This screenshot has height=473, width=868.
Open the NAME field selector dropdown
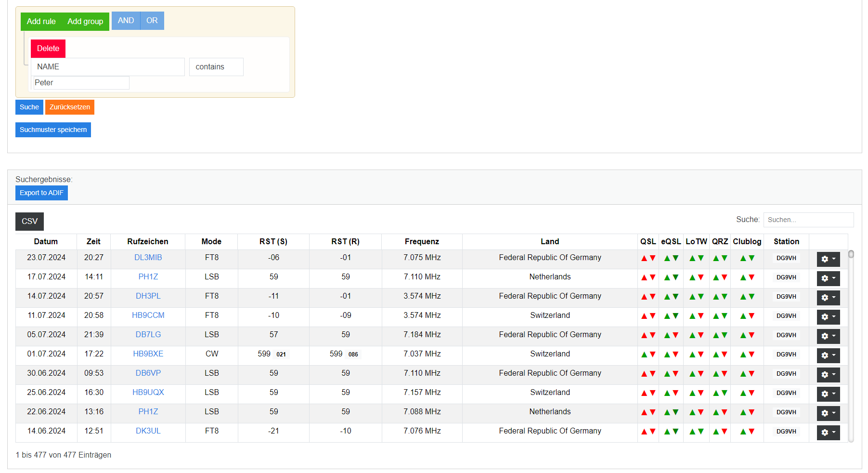click(x=107, y=67)
